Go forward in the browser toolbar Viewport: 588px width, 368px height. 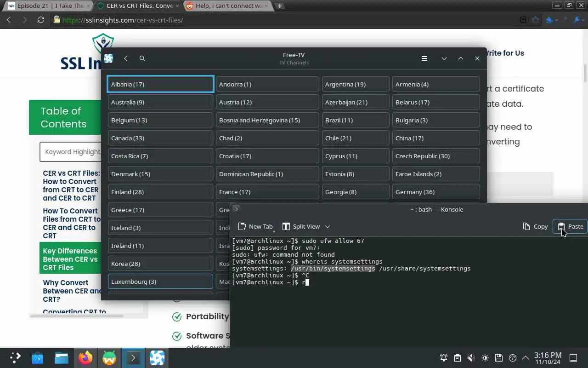point(24,20)
